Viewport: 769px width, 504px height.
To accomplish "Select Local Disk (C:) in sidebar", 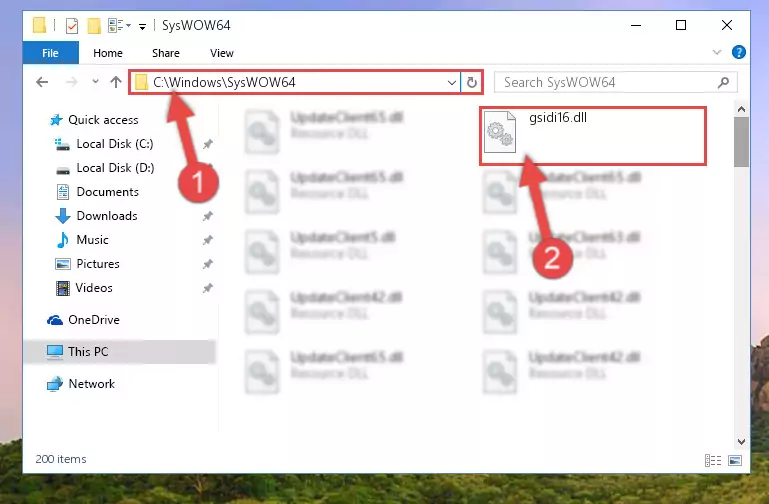I will pyautogui.click(x=115, y=144).
